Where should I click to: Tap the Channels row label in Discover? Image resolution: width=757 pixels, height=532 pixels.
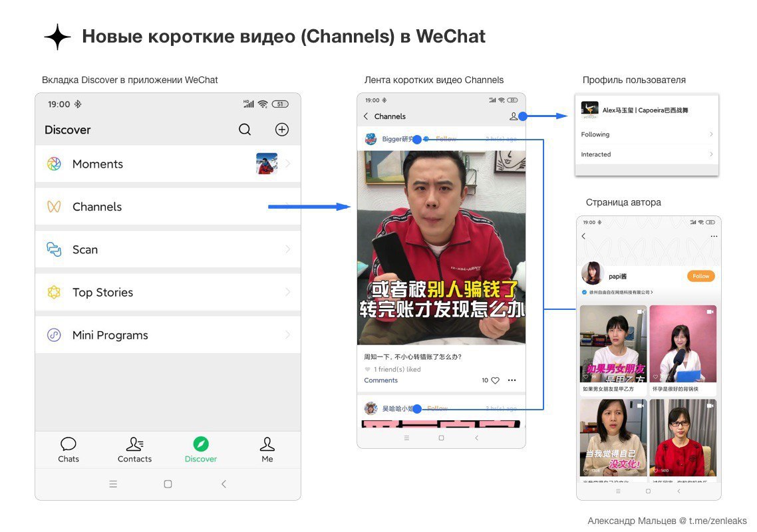click(97, 207)
